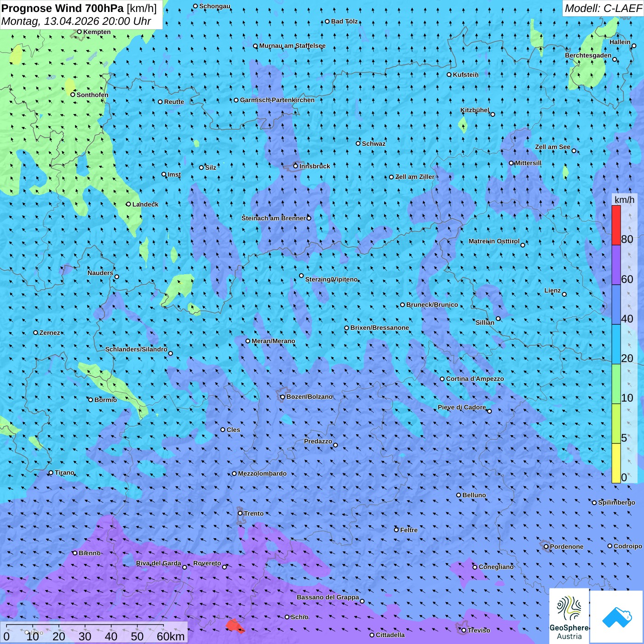Click the green 10 km/h legend swatch
The height and width of the screenshot is (644, 644).
(616, 384)
